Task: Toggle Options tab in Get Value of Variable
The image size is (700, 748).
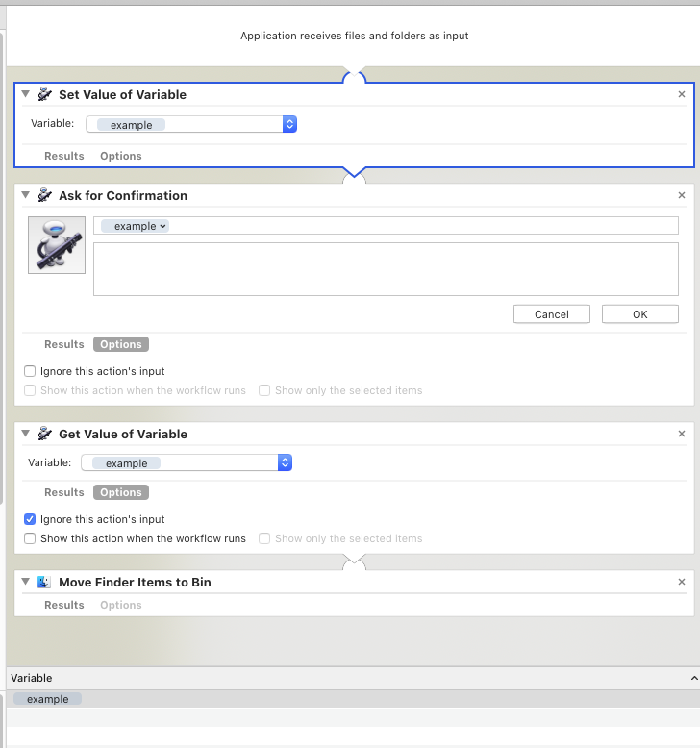Action: (121, 492)
